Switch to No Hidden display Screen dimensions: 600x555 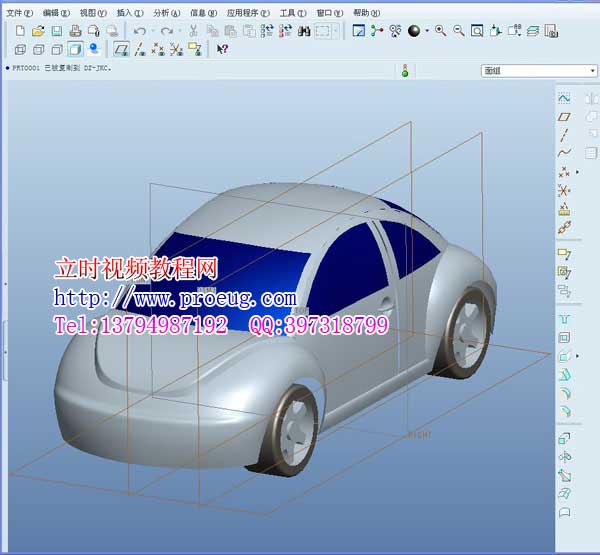coord(57,49)
